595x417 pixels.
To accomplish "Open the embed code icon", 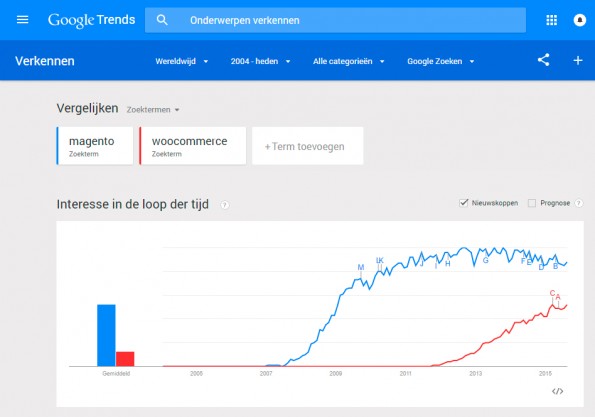I will point(557,391).
